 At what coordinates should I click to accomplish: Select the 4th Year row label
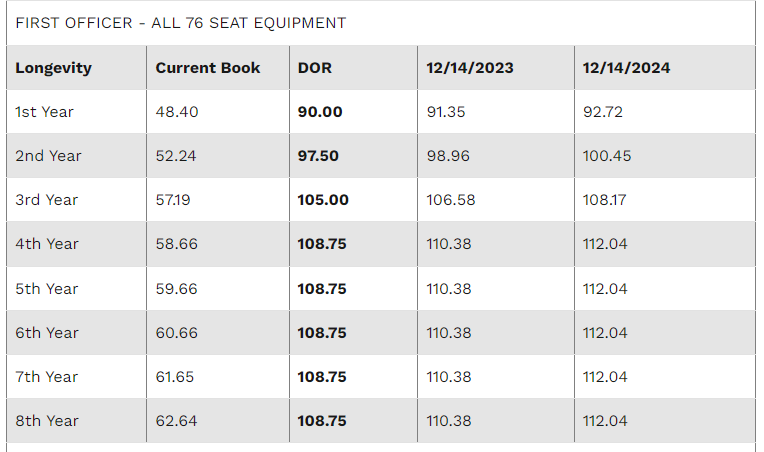(x=46, y=244)
